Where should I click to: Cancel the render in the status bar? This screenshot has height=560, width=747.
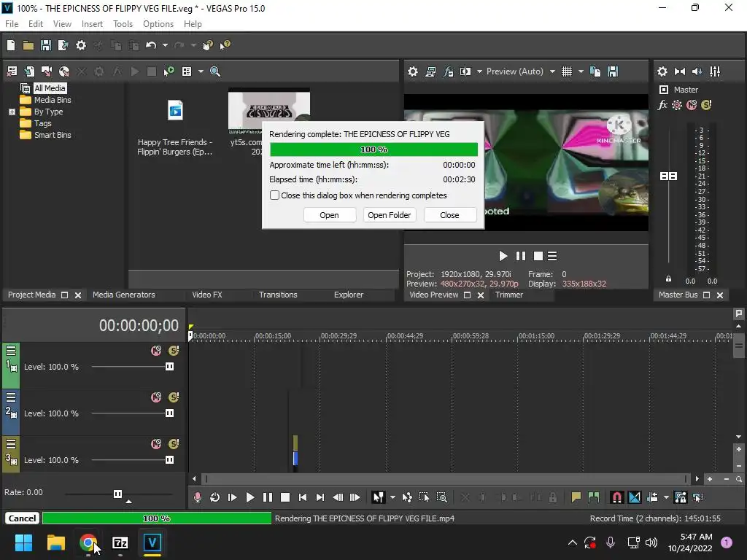[22, 518]
